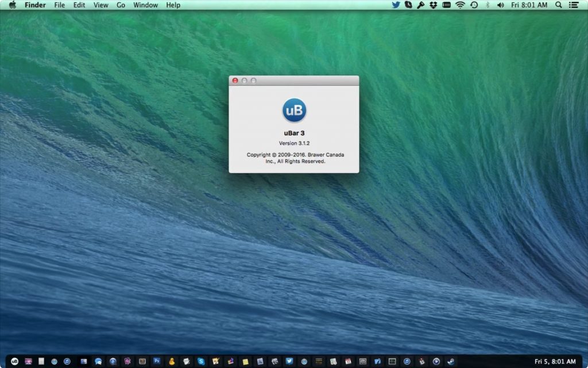Open the Go menu in Finder
Viewport: 588px width, 368px height.
coord(121,5)
